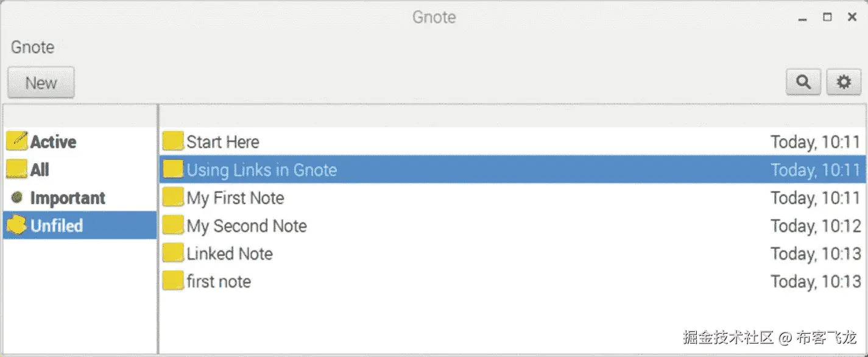
Task: Show All notes in sidebar
Action: 40,170
